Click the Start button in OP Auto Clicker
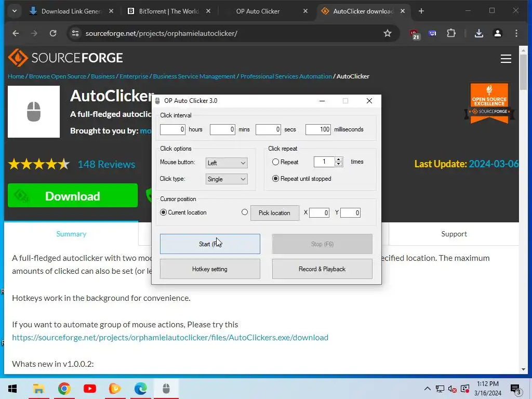This screenshot has width=532, height=399. click(210, 244)
